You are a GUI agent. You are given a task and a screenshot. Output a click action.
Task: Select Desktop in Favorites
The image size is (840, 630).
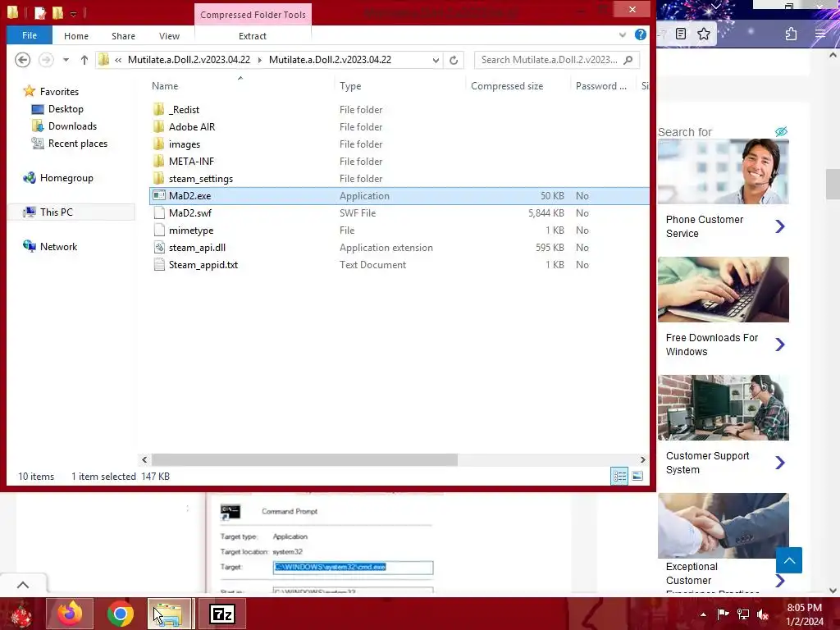click(66, 109)
